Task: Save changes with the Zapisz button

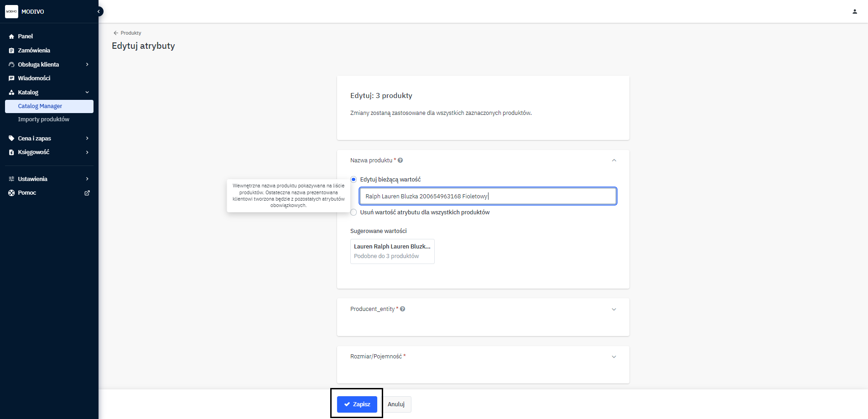Action: tap(357, 404)
